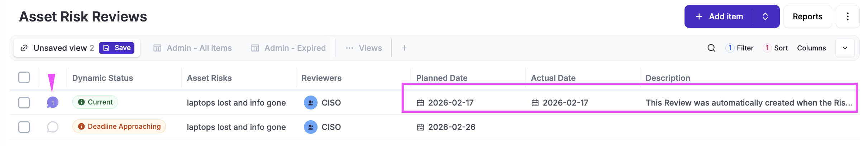Select the Deadline Approaching row checkbox
The image size is (868, 146).
coord(24,127)
